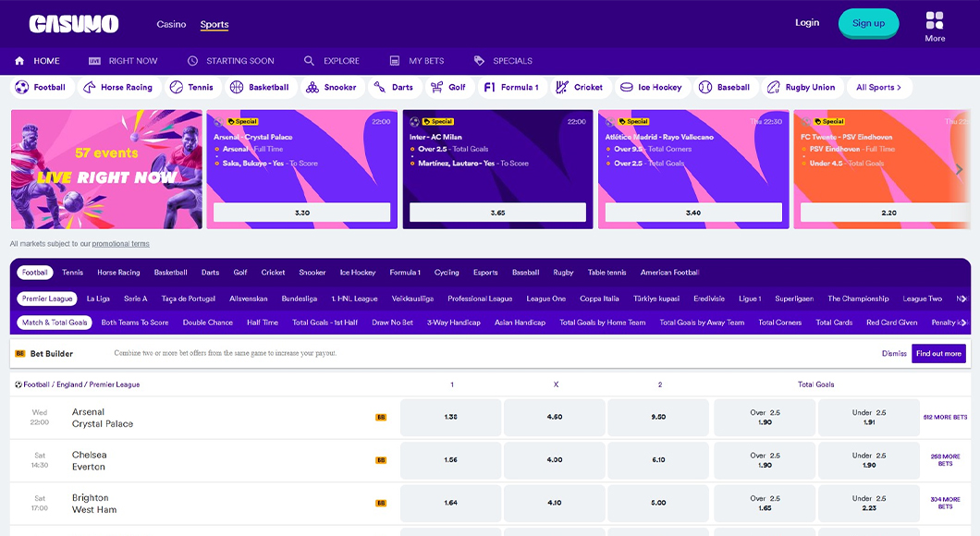The height and width of the screenshot is (536, 980).
Task: Expand 268 more bets for Chelsea Everton
Action: 944,460
